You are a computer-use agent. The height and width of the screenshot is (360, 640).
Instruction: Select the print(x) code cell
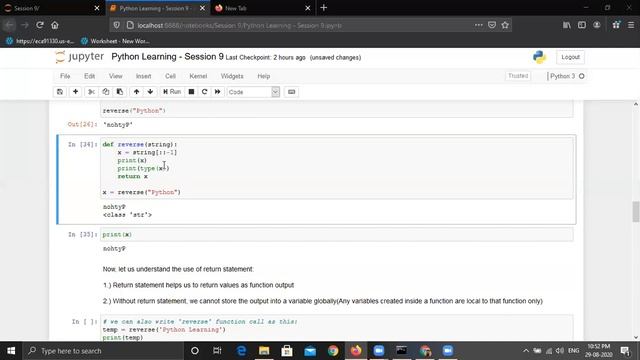pyautogui.click(x=337, y=235)
